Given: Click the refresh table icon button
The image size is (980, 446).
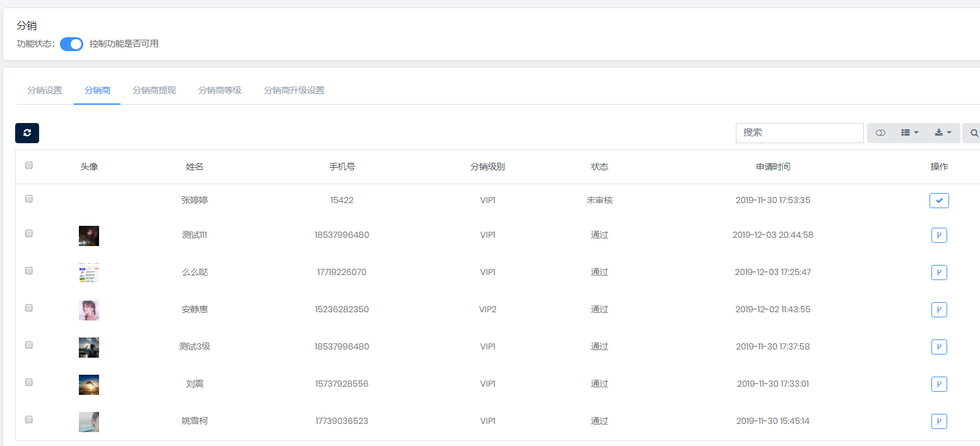Looking at the screenshot, I should (x=27, y=133).
